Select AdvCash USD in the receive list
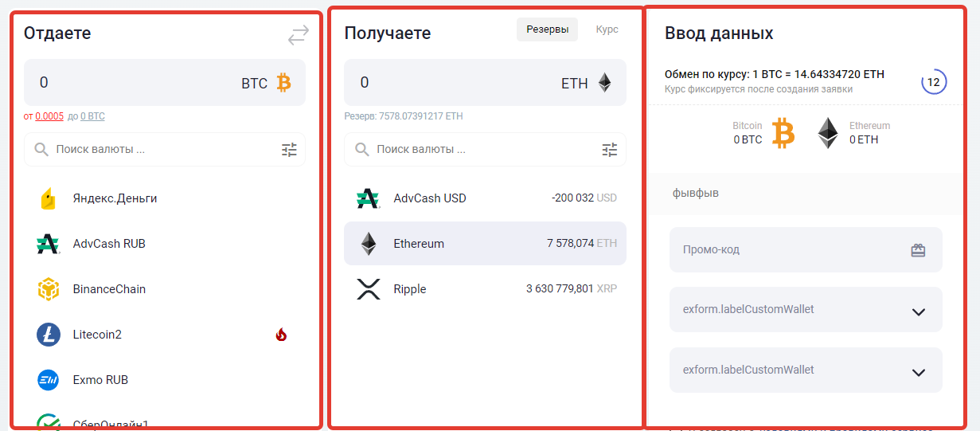 pyautogui.click(x=485, y=198)
